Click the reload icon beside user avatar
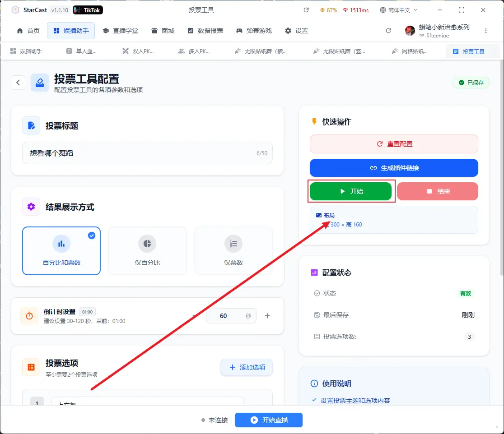The height and width of the screenshot is (434, 504). point(388,31)
